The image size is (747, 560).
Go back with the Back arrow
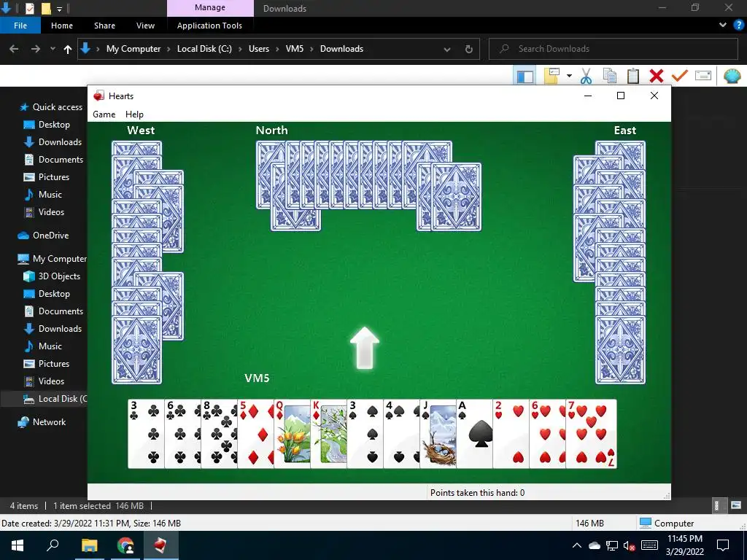click(x=14, y=49)
